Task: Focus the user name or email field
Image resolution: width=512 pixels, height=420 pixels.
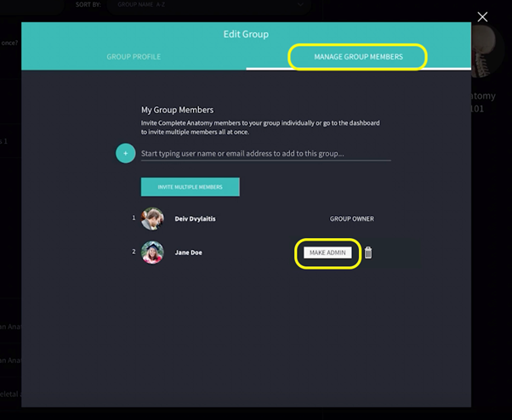Action: (x=265, y=154)
